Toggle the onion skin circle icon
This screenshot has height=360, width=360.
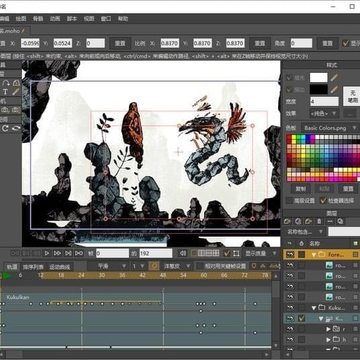[154, 266]
